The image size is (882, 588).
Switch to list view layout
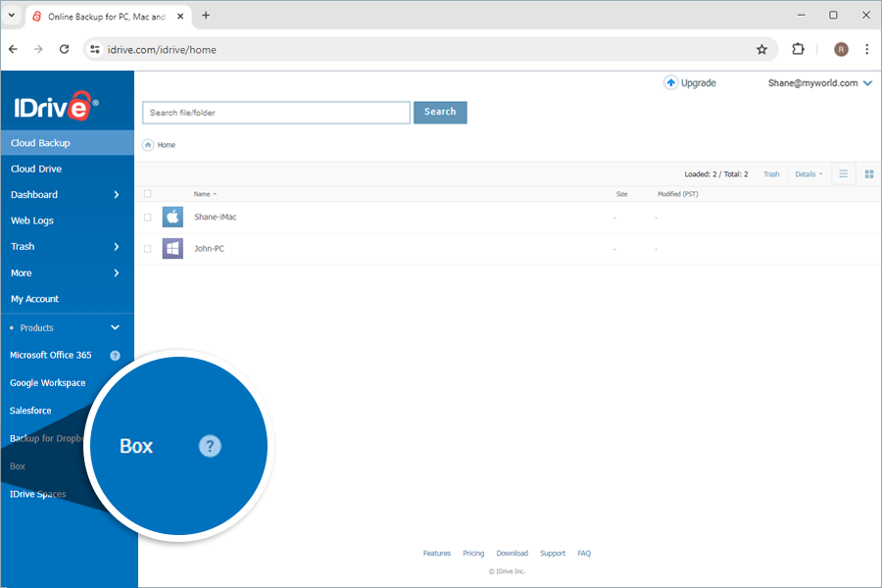tap(843, 173)
